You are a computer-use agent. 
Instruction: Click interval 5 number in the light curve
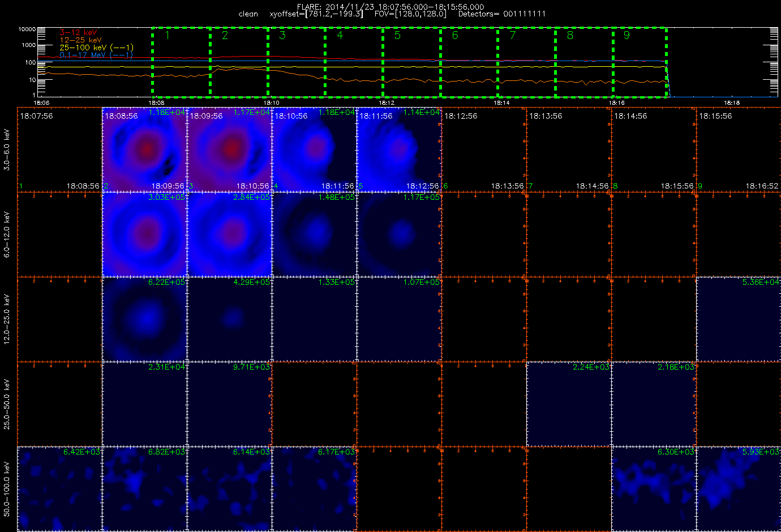pos(397,35)
